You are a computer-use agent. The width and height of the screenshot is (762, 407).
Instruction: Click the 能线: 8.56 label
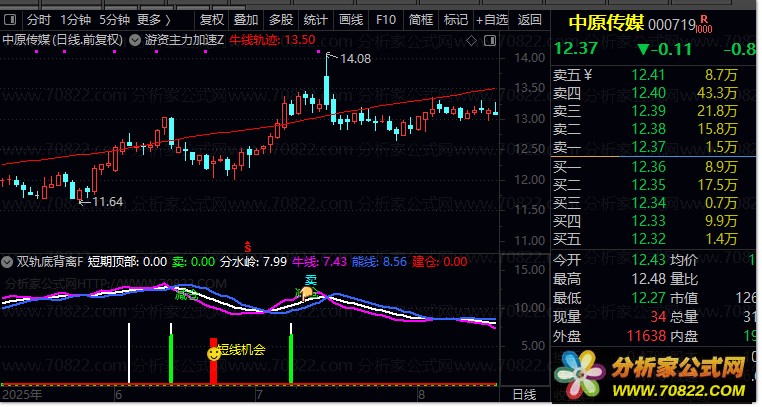point(379,262)
